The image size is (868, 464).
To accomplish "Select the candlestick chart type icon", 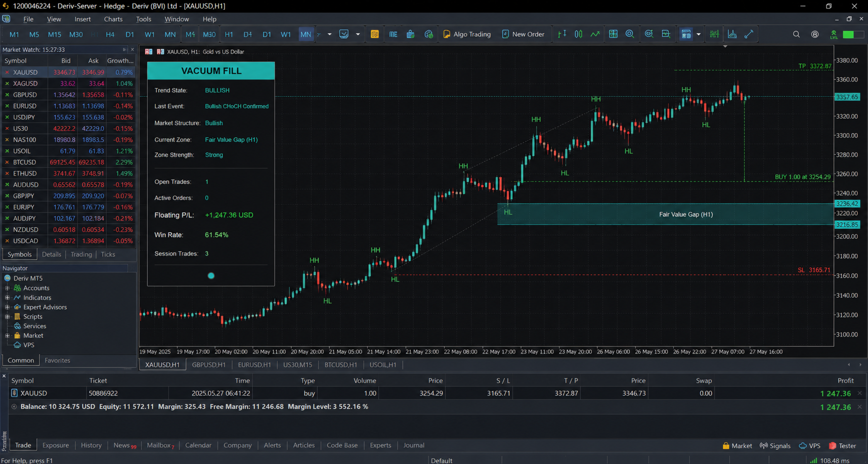I will coord(579,34).
